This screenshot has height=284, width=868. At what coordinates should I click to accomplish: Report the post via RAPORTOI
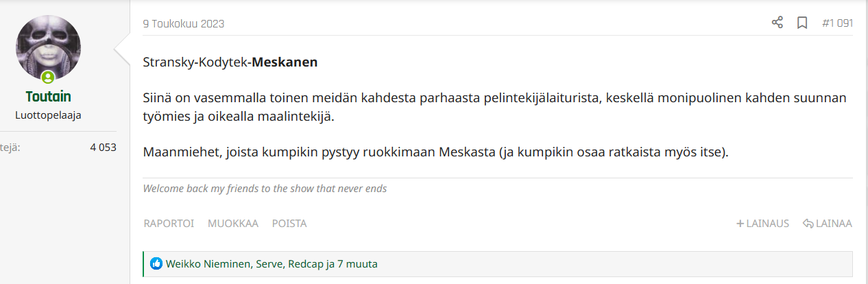pos(169,224)
